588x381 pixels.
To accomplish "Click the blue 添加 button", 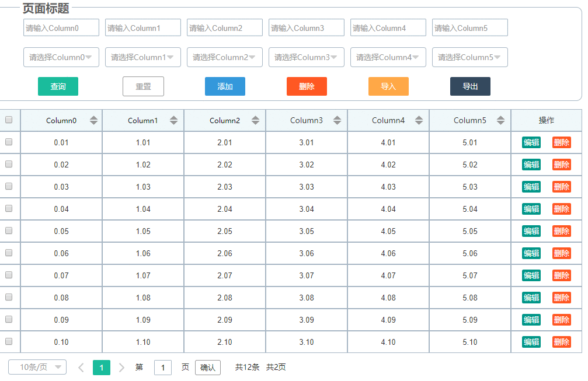I will point(225,86).
